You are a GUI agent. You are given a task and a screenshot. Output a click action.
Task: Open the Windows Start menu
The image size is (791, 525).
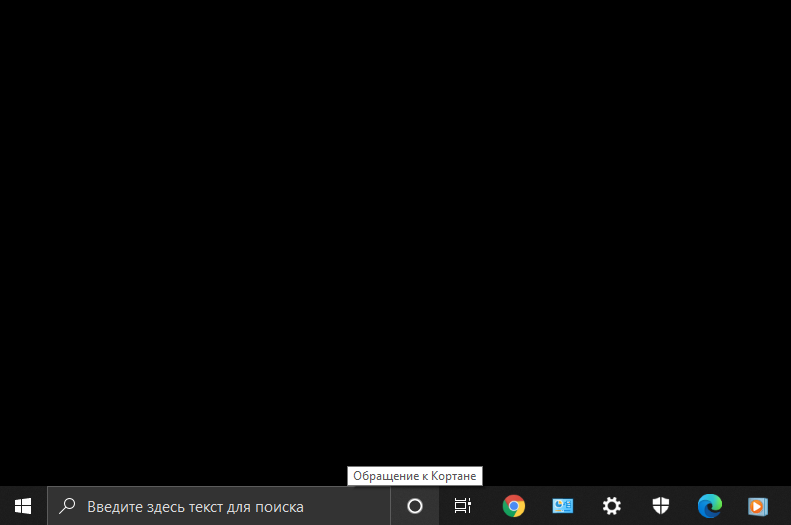[x=23, y=506]
